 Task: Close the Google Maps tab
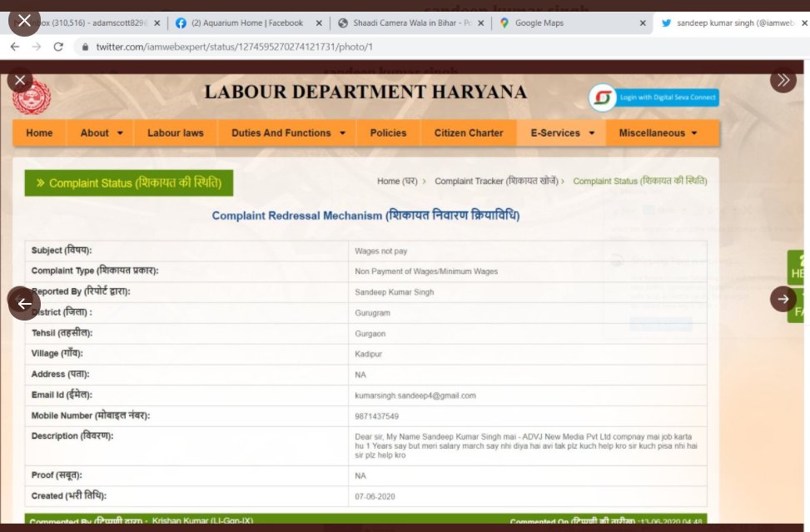tap(643, 22)
